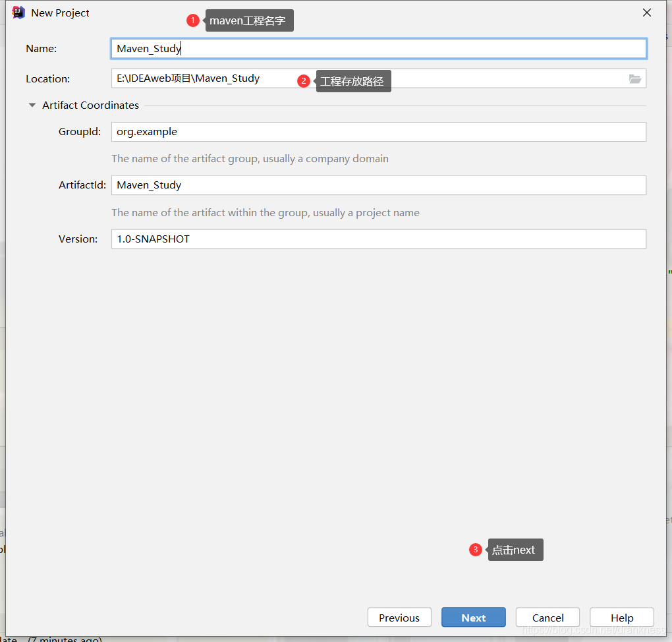Click the IntelliJ IDEA logo in title bar
Image resolution: width=672 pixels, height=642 pixels.
(x=18, y=13)
